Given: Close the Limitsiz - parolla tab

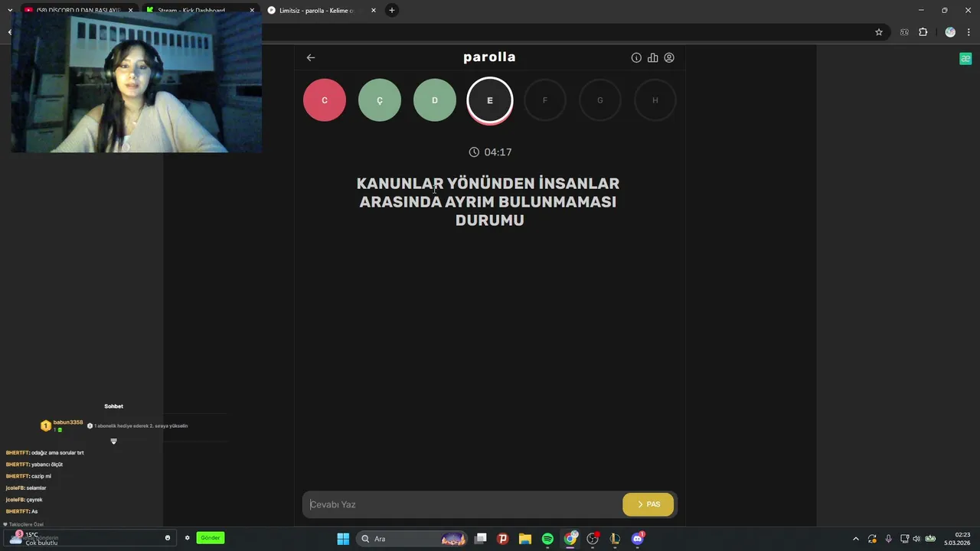Looking at the screenshot, I should click(374, 11).
